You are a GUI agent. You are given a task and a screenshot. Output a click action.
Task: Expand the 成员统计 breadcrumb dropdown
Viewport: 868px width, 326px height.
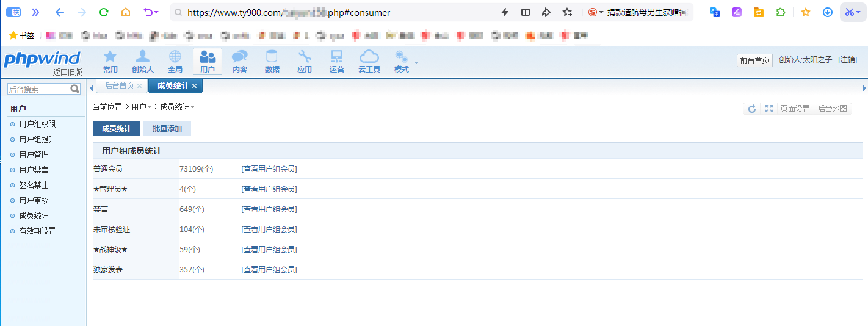(x=192, y=107)
